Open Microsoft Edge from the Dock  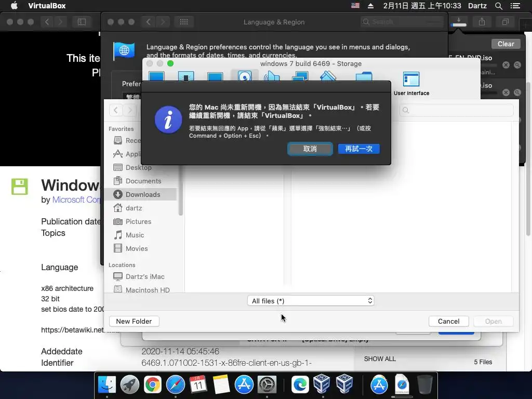coord(300,385)
